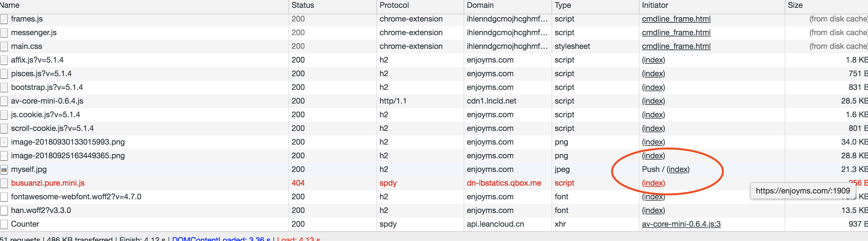
Task: Open cmdline_frame.html initiator for frames.js
Action: [x=676, y=19]
